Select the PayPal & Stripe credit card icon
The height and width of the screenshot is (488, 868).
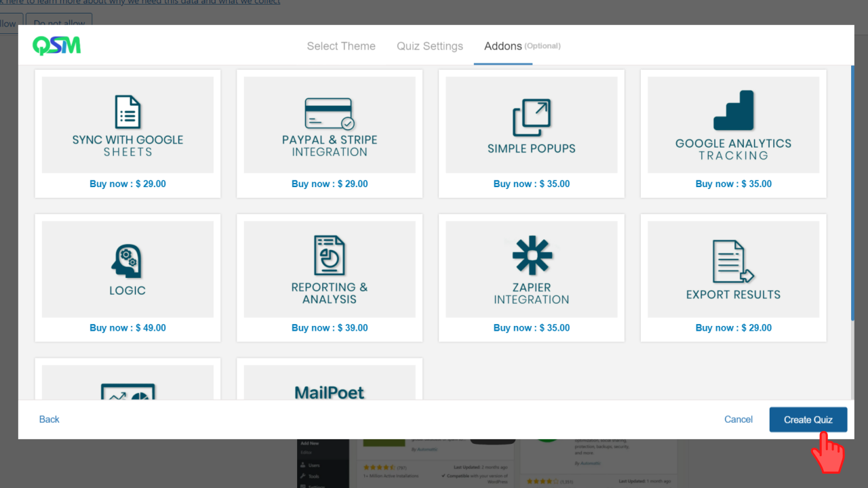click(330, 114)
